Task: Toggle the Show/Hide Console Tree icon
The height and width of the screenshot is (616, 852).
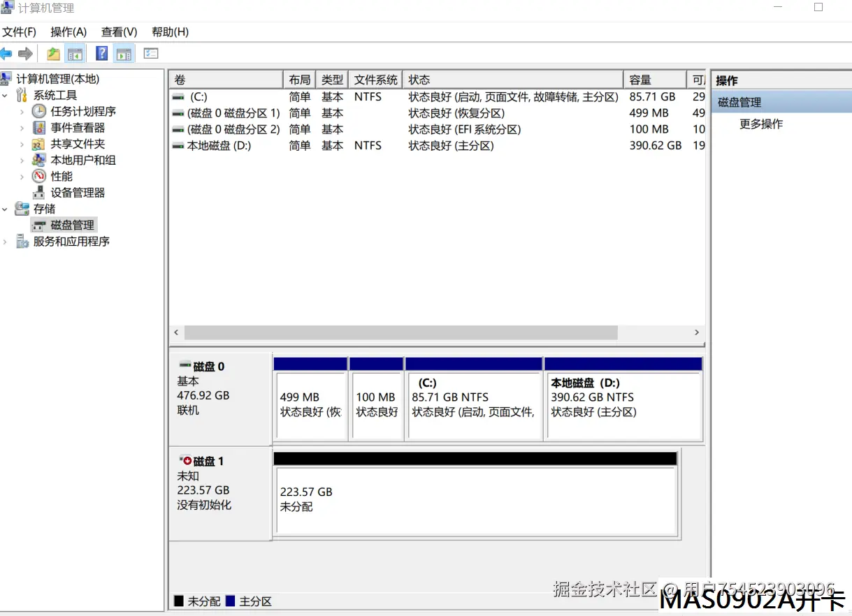Action: [x=75, y=54]
